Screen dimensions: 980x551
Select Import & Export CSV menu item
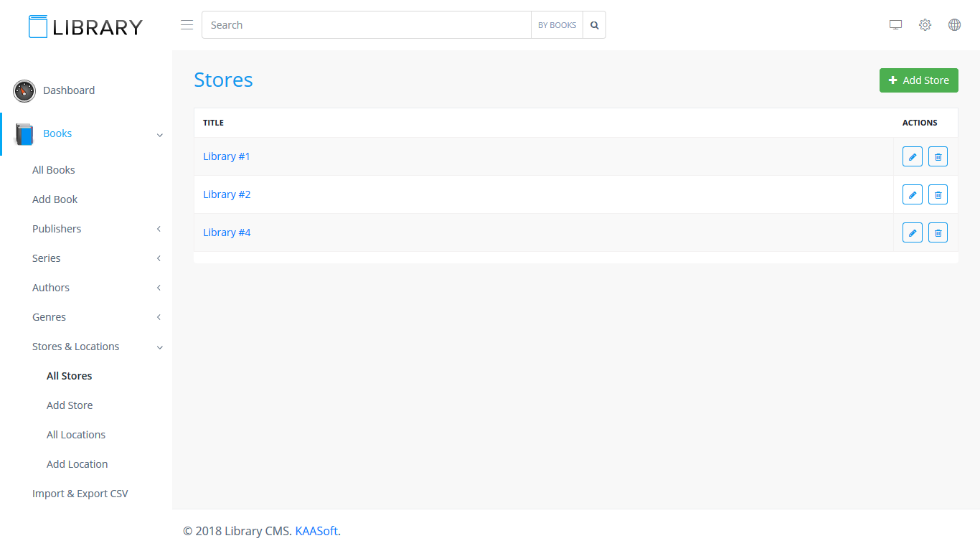click(80, 494)
